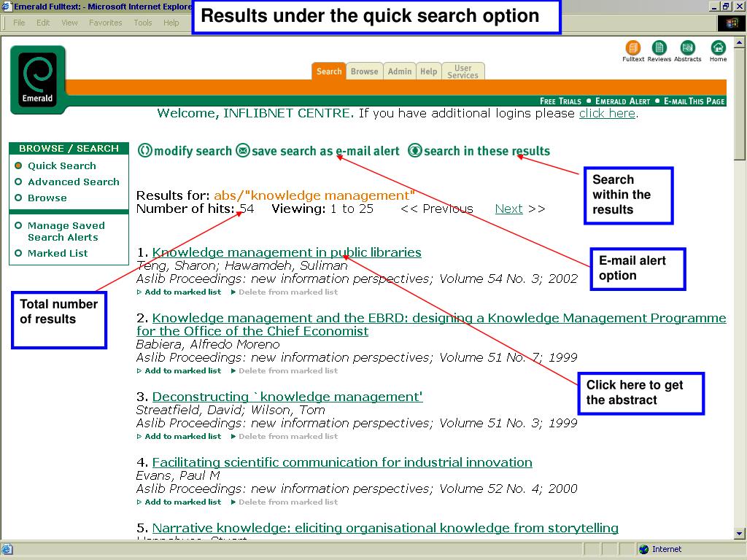Viewport: 747px width, 560px height.
Task: Select the Advanced Search option
Action: (x=67, y=182)
